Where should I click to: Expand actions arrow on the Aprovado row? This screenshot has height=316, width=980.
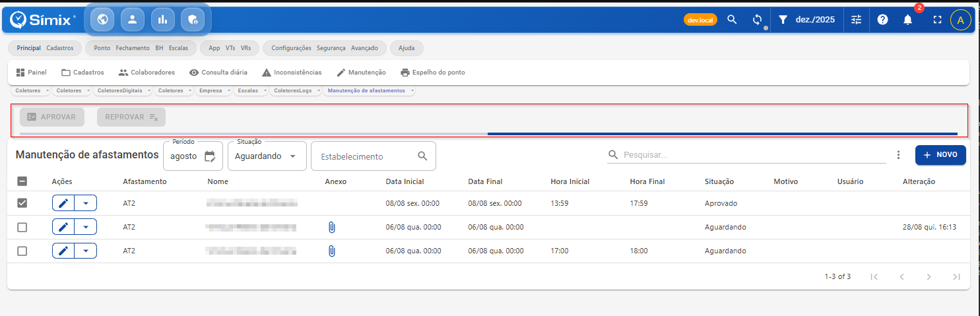click(86, 203)
